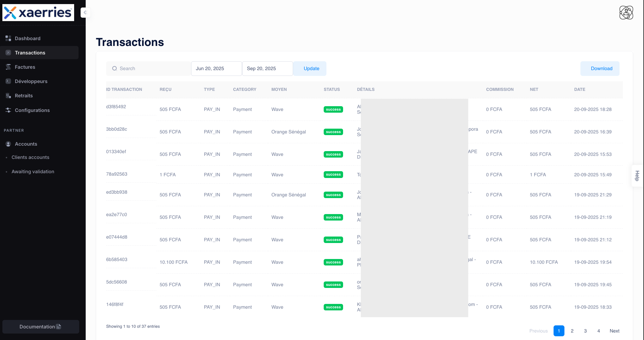Click the xaerries logo
Image resolution: width=644 pixels, height=340 pixels.
coord(38,13)
